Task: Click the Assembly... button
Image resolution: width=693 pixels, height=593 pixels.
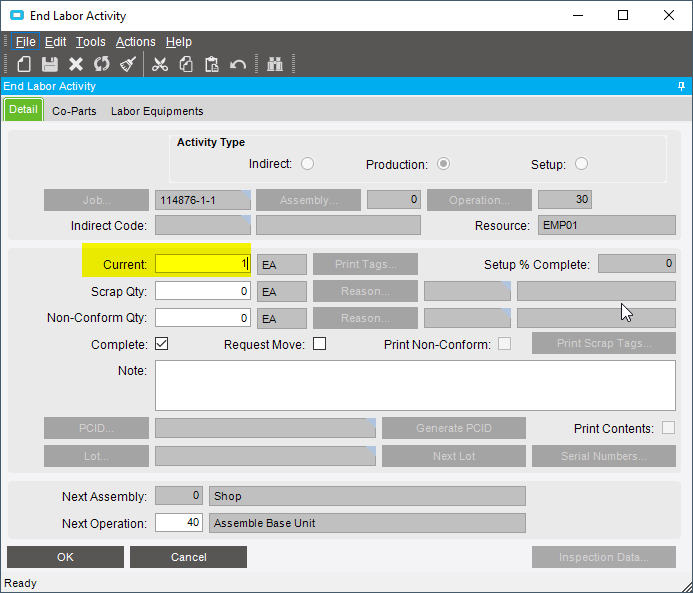Action: pos(308,200)
